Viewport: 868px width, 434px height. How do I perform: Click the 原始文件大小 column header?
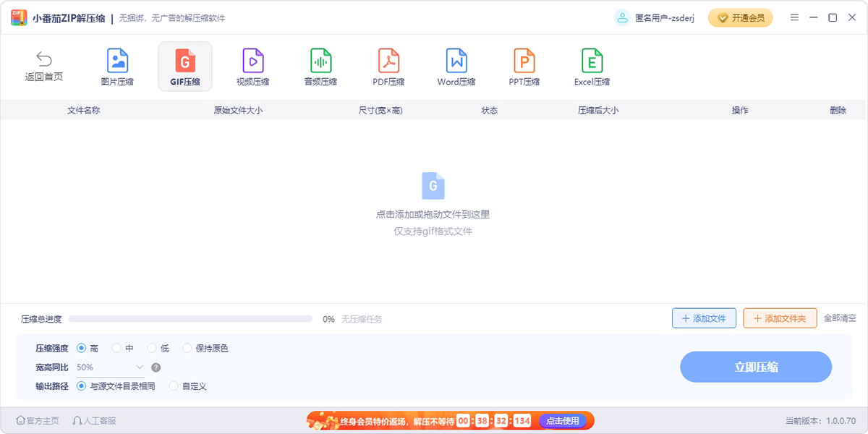pos(238,111)
